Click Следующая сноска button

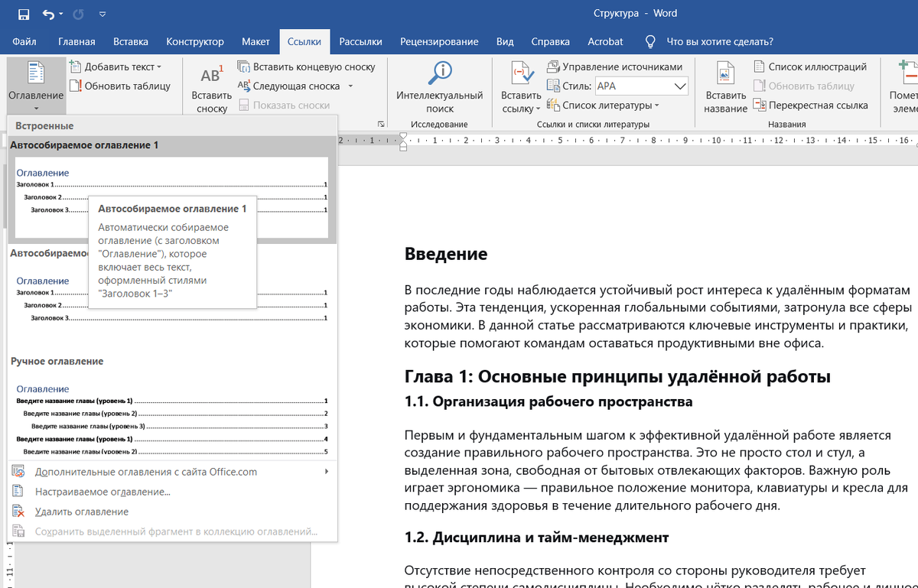pyautogui.click(x=288, y=86)
